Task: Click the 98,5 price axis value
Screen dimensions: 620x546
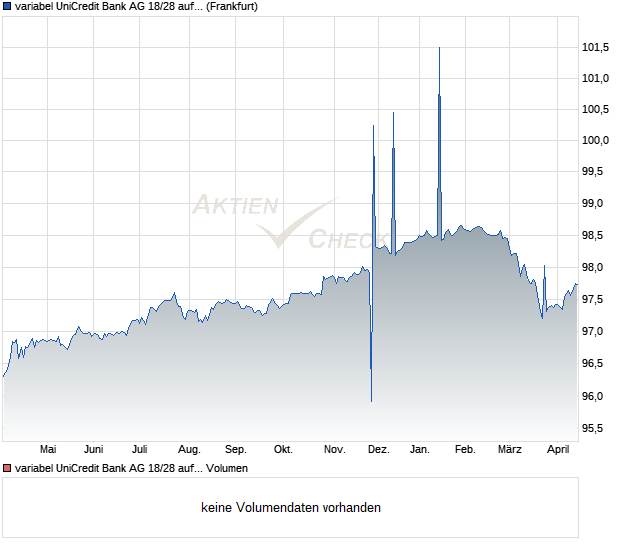Action: pyautogui.click(x=592, y=235)
